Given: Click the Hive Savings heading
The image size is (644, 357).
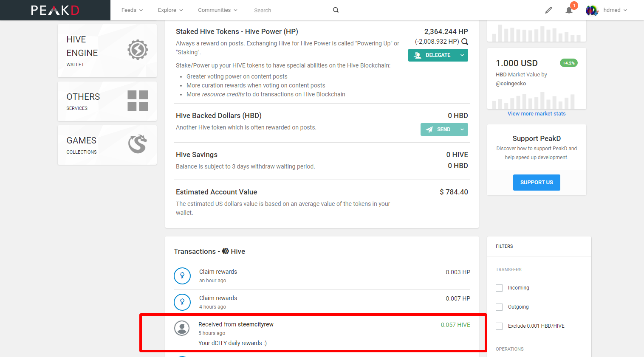Looking at the screenshot, I should [x=197, y=155].
